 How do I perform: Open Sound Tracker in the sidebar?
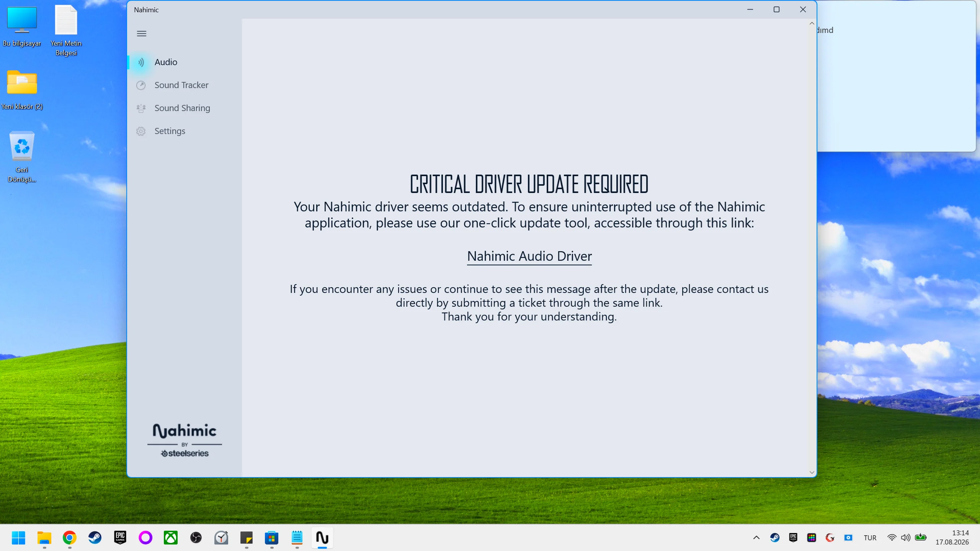click(185, 85)
